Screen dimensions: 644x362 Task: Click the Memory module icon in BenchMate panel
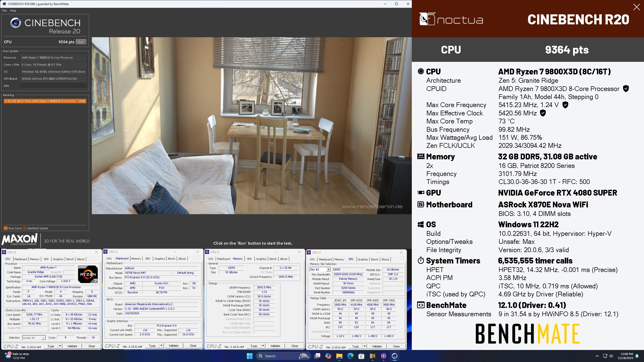click(x=421, y=157)
